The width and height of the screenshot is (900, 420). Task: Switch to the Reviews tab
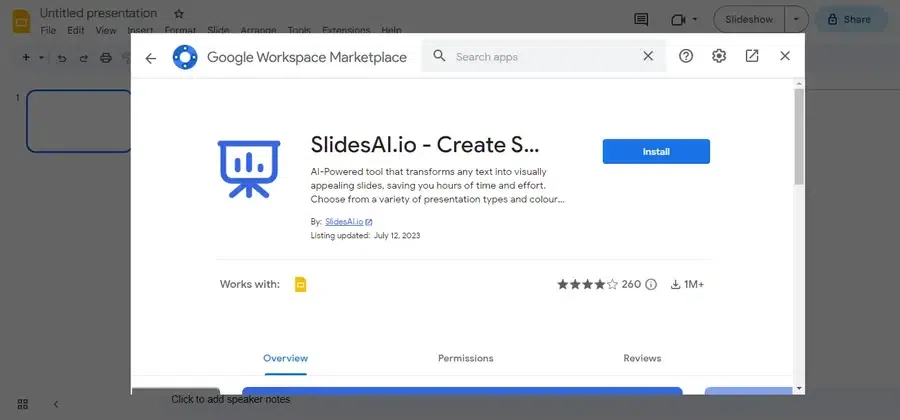pyautogui.click(x=642, y=358)
